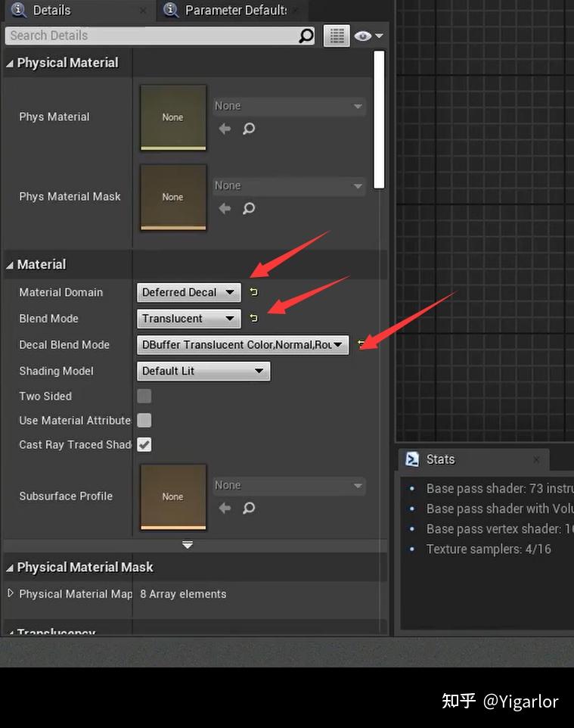Click the Base pass vertex shader stat line

[499, 529]
